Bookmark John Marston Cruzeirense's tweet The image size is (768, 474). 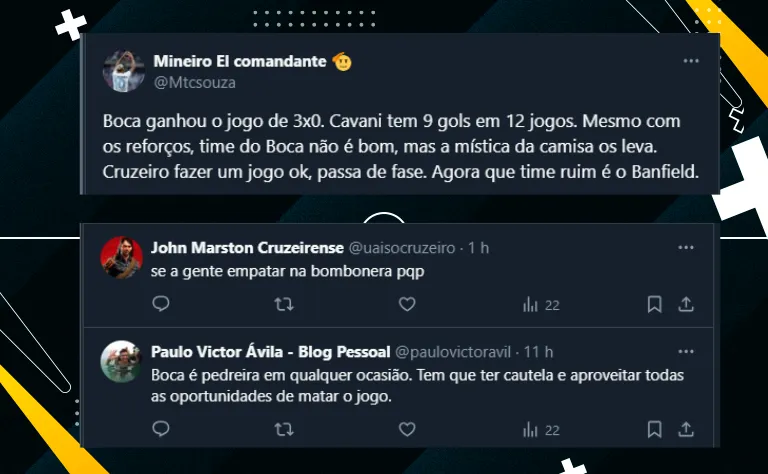click(654, 304)
